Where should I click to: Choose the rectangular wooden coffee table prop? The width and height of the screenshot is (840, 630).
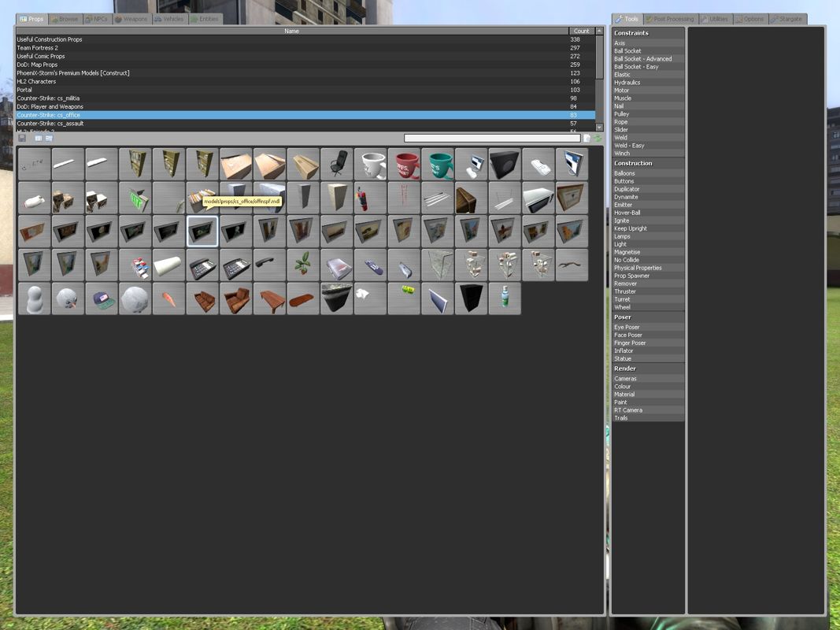(269, 299)
